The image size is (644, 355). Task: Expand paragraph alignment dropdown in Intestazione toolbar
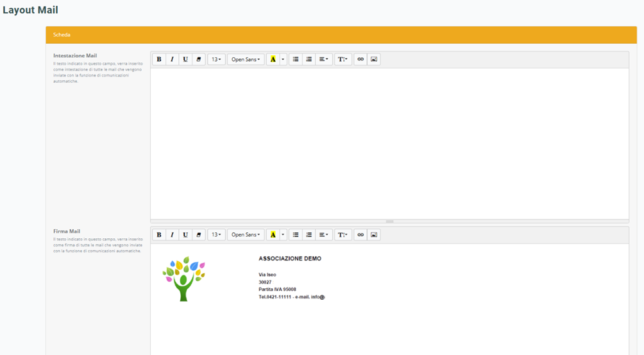(324, 59)
